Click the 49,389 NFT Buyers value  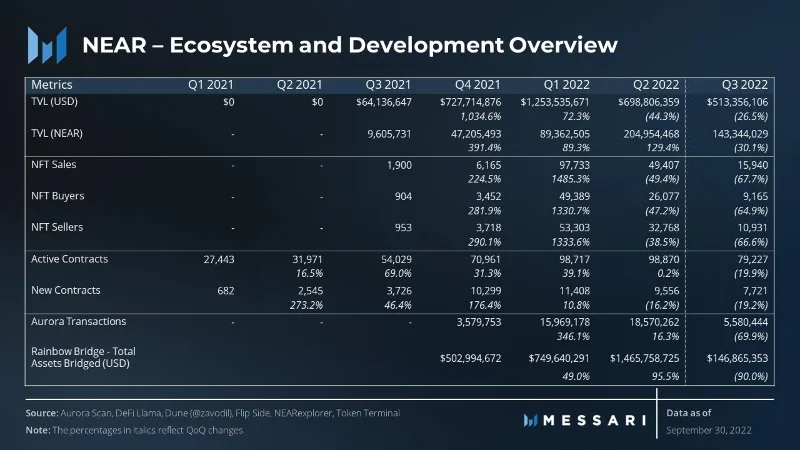pyautogui.click(x=574, y=196)
